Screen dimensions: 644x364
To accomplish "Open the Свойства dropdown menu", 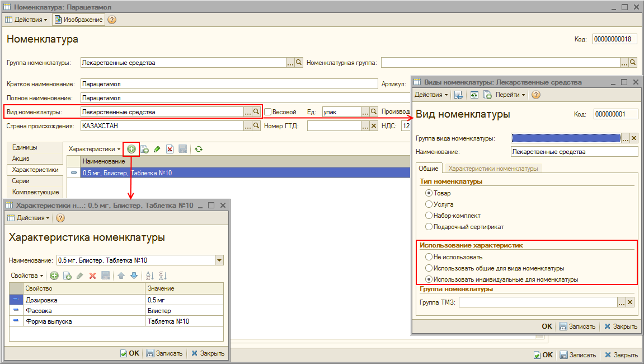I will click(x=27, y=276).
